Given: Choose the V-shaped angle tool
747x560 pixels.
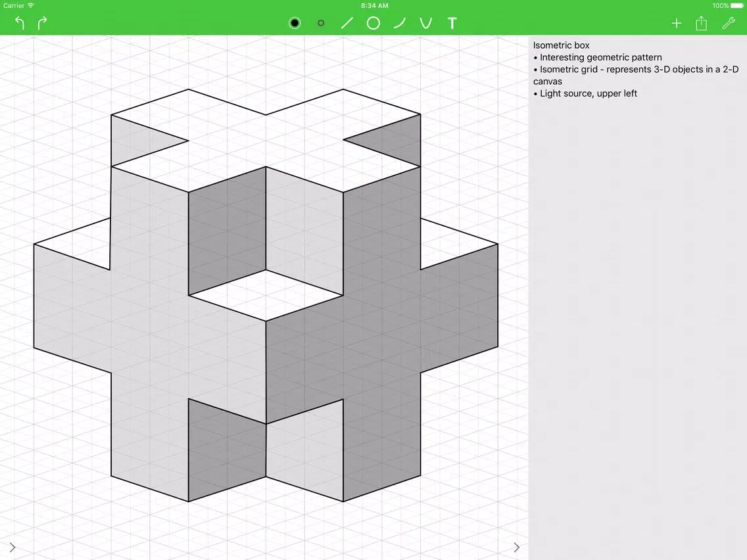Looking at the screenshot, I should pyautogui.click(x=426, y=23).
